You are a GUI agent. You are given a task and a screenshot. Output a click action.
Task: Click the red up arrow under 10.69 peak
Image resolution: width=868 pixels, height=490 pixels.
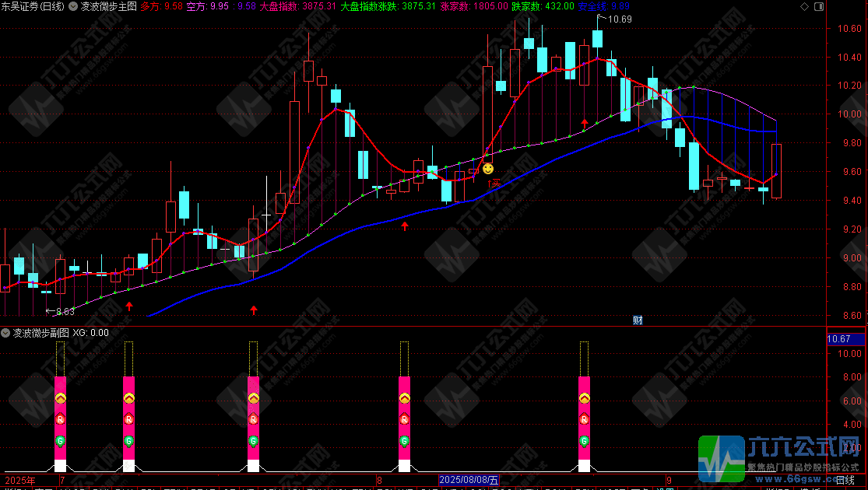click(x=585, y=123)
